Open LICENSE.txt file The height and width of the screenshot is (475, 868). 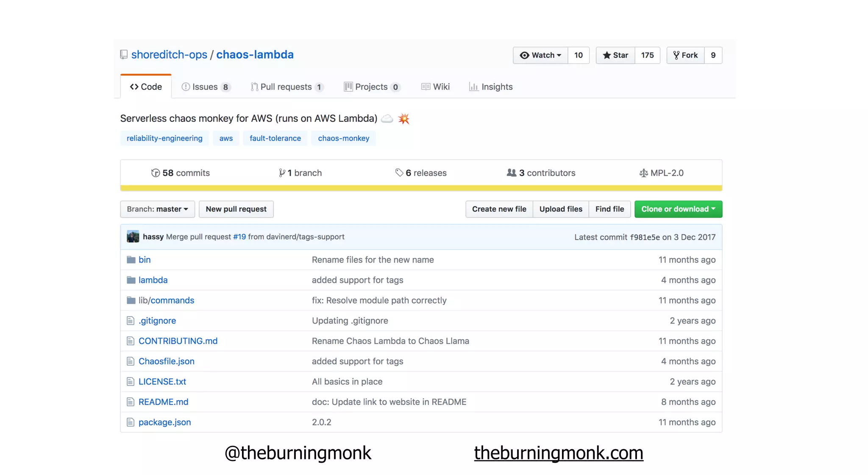(162, 382)
